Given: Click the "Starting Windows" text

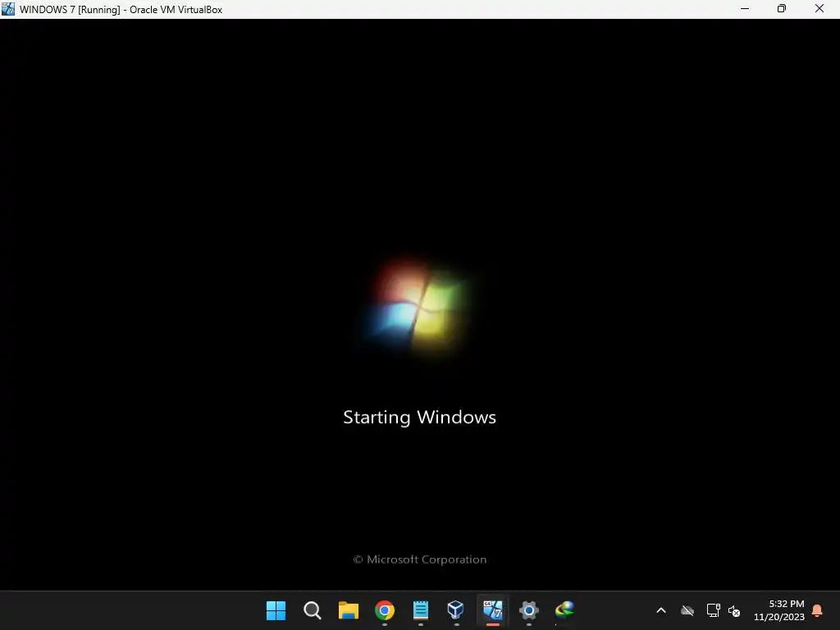Looking at the screenshot, I should 419,418.
